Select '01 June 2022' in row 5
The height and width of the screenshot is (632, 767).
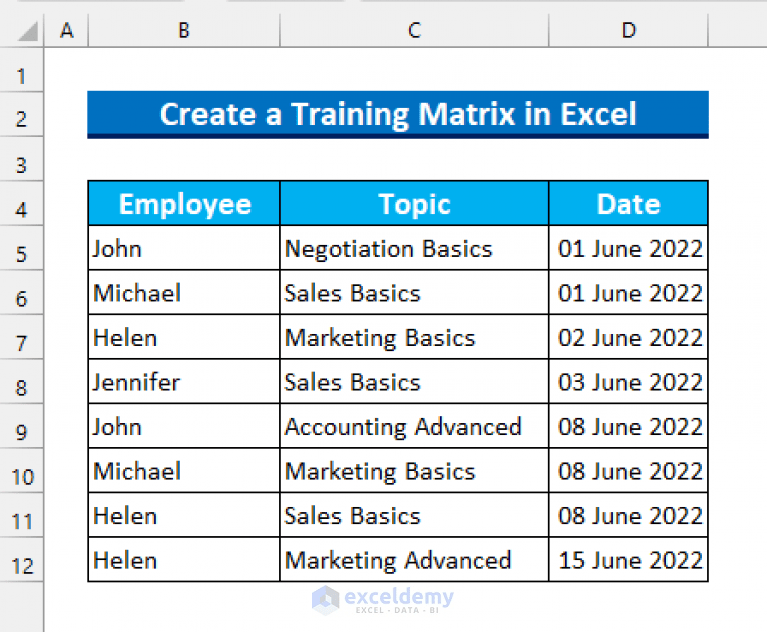[x=629, y=248]
